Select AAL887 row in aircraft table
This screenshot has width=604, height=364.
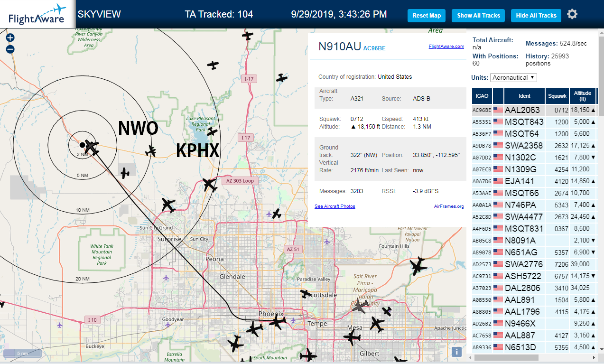[x=534, y=335]
